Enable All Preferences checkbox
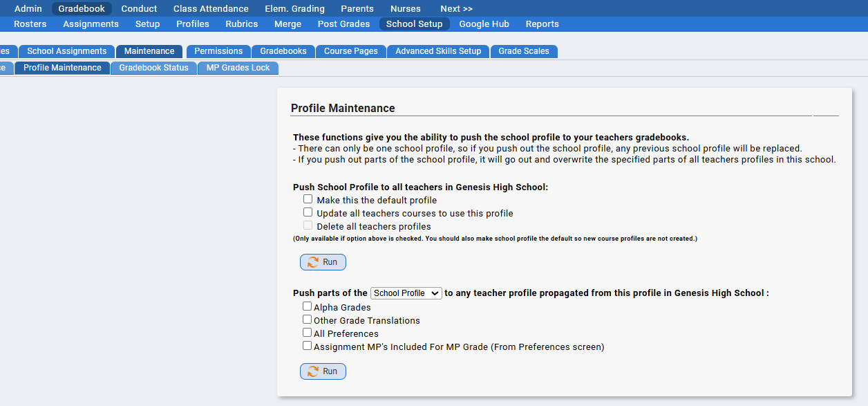 tap(307, 332)
